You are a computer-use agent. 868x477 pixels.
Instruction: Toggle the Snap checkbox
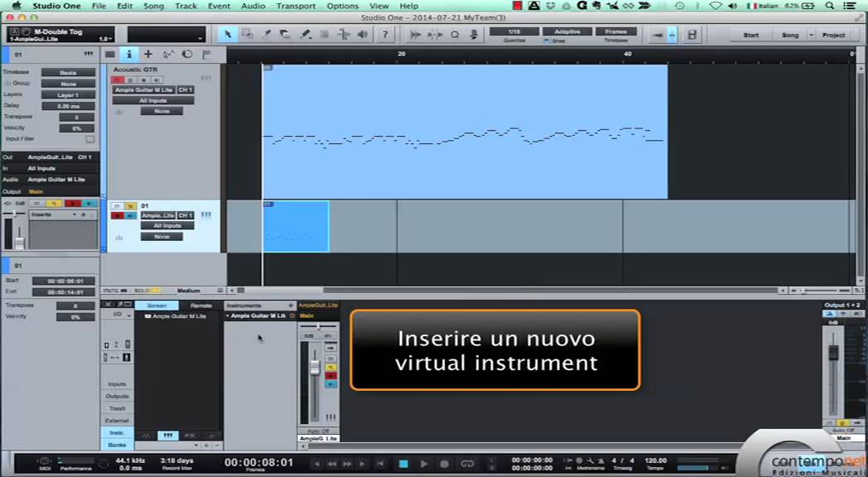[547, 41]
